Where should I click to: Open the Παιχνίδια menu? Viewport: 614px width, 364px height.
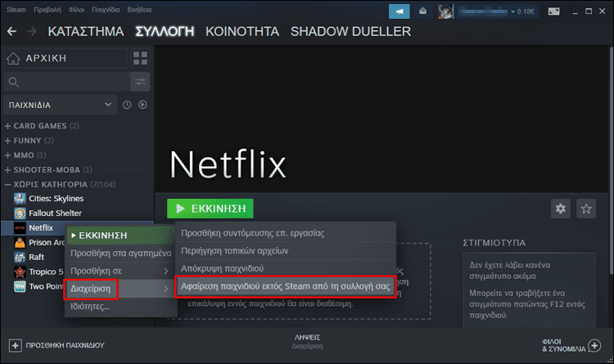[106, 9]
